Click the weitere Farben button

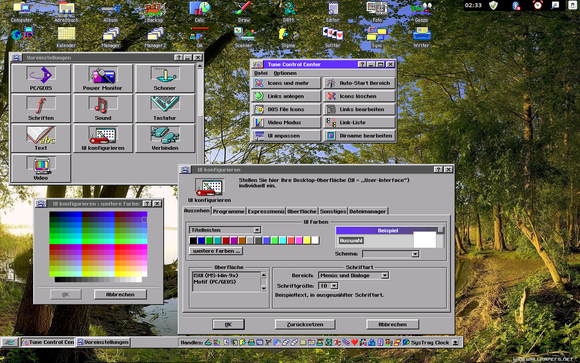point(216,251)
